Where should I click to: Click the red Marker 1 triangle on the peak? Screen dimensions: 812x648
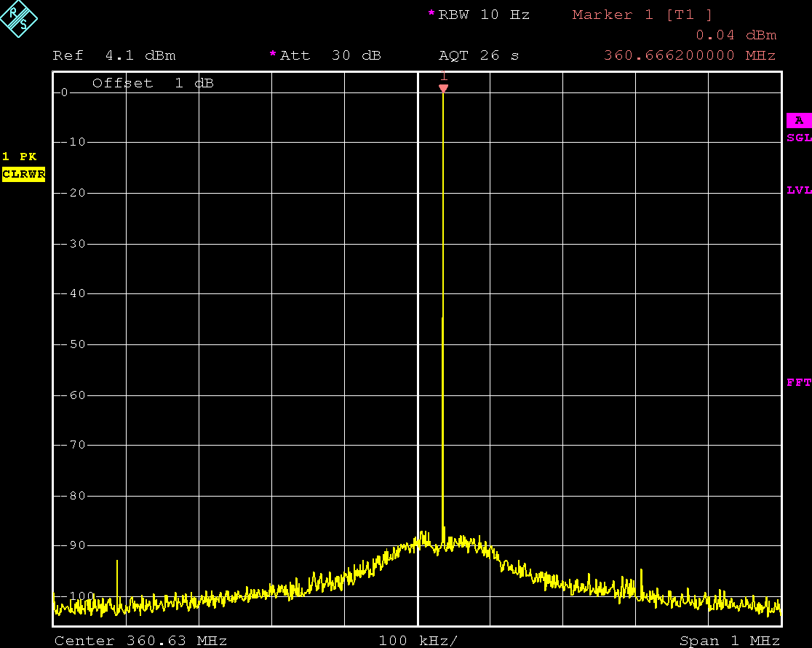pos(444,87)
